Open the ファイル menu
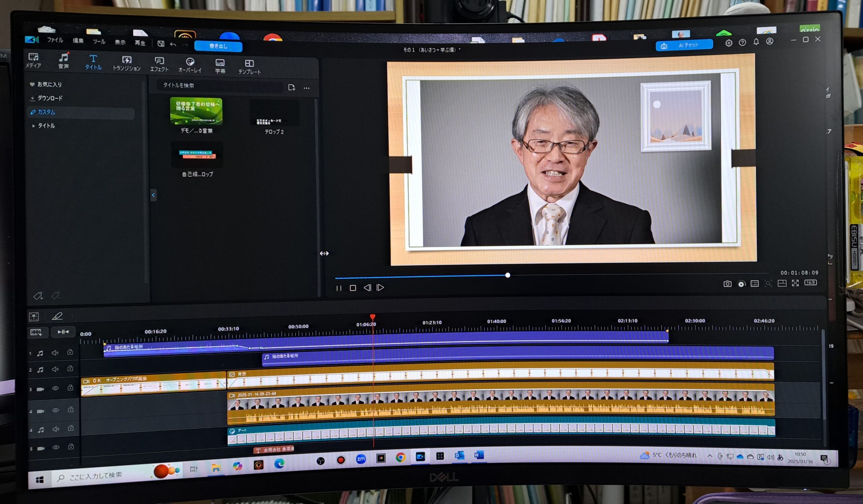This screenshot has width=863, height=504. [55, 40]
